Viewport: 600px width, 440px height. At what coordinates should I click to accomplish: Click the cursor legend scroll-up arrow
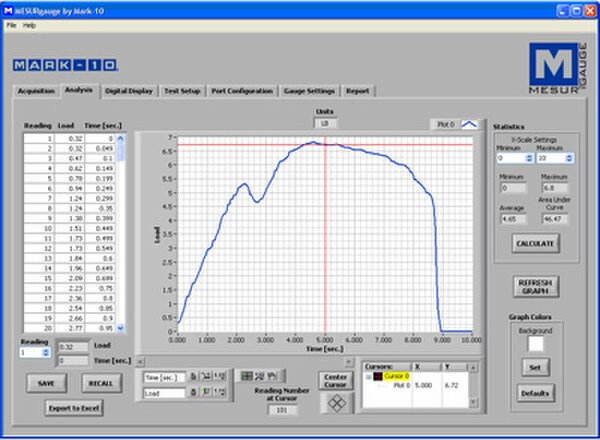tap(473, 368)
